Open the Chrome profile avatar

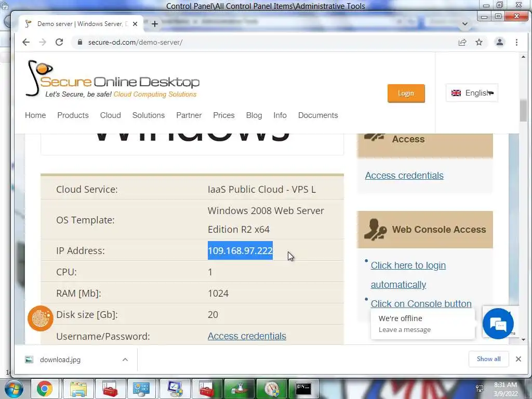click(499, 43)
